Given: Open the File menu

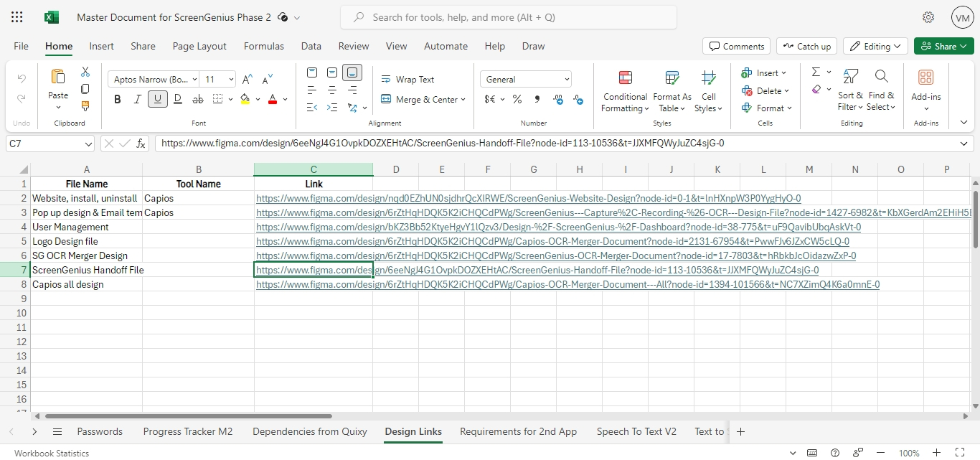Looking at the screenshot, I should pyautogui.click(x=22, y=46).
